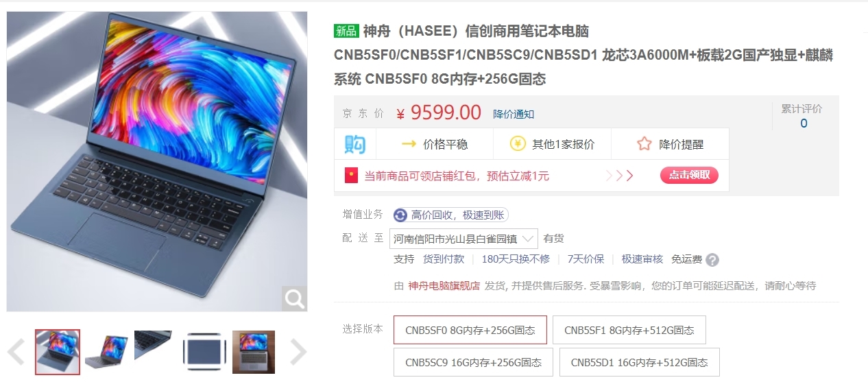The image size is (868, 382).
Task: Click the 高价回收 recycle icon
Action: click(400, 215)
